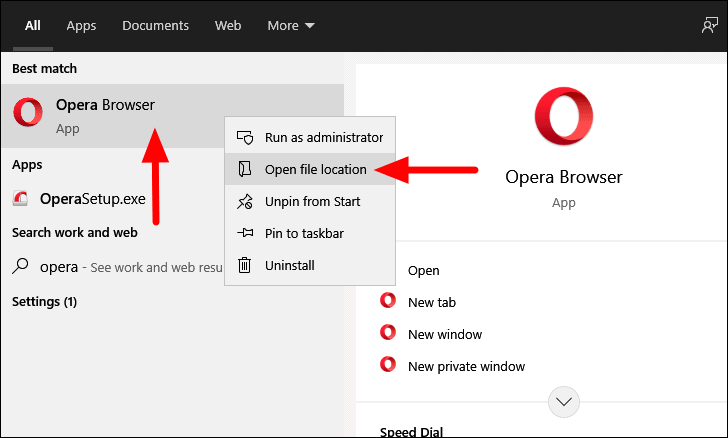Viewport: 728px width, 438px height.
Task: Click the Apps section heading
Action: [27, 165]
